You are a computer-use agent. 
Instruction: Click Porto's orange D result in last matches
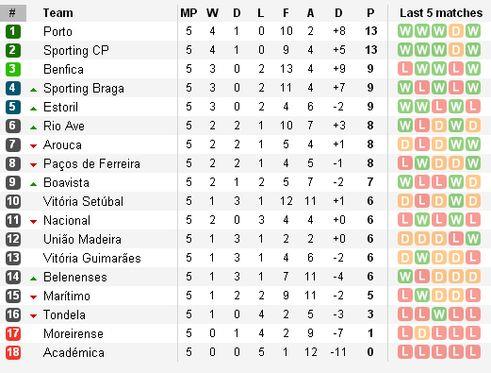(x=456, y=31)
